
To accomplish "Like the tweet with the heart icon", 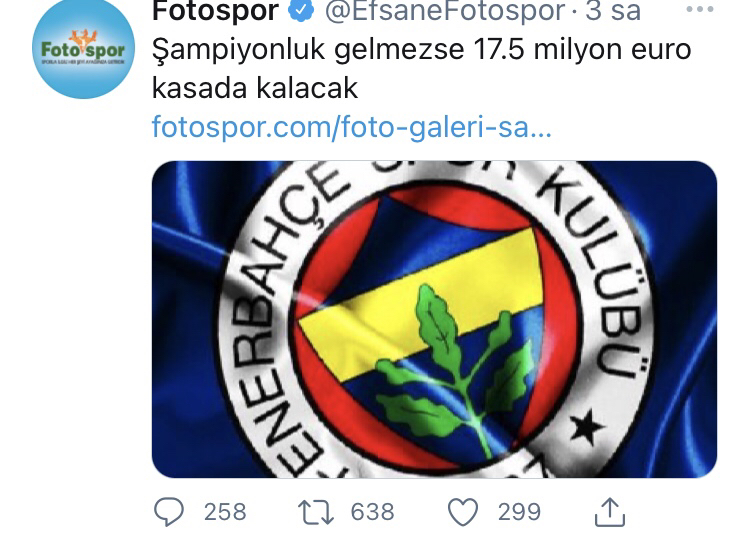I will pos(463,512).
